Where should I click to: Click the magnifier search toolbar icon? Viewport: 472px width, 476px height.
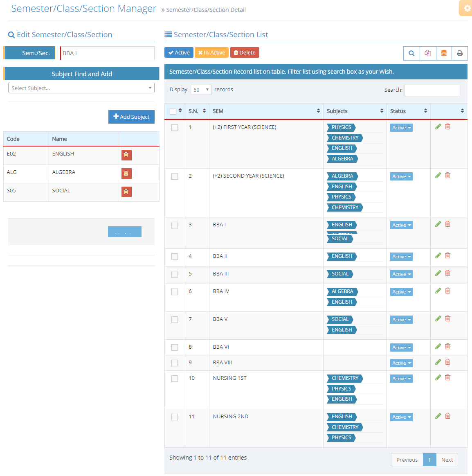[x=411, y=53]
